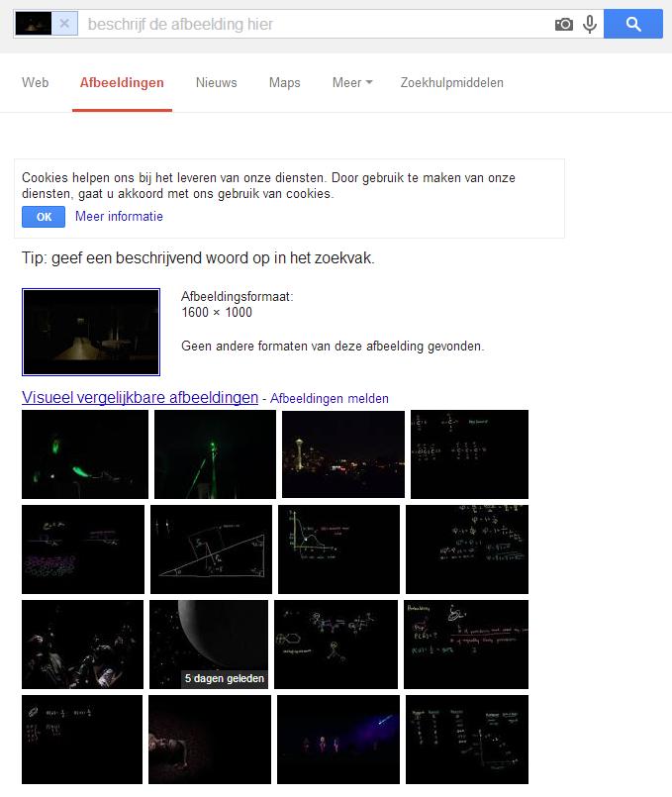Viewport: 672px width, 797px height.
Task: Click the camera search-by-image icon
Action: [564, 24]
